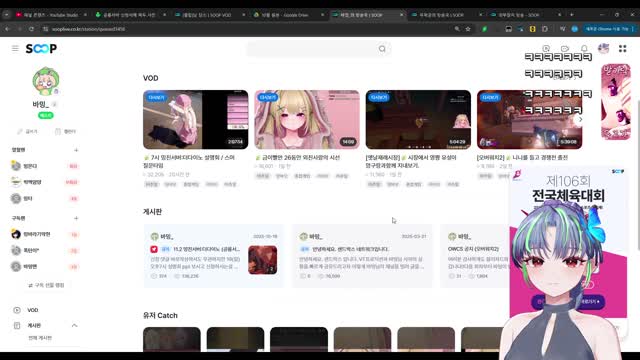Show next VODs with the carousel arrow
Viewport: 640px width, 360px height.
tap(580, 120)
